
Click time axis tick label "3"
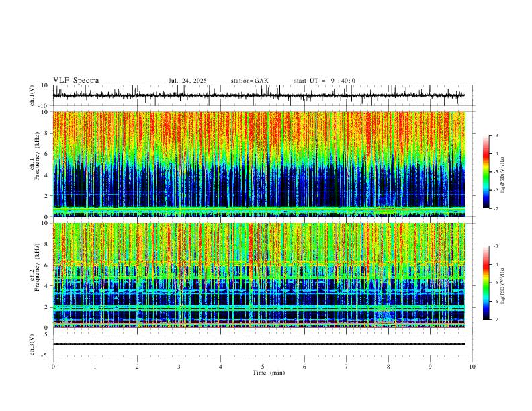coord(179,367)
